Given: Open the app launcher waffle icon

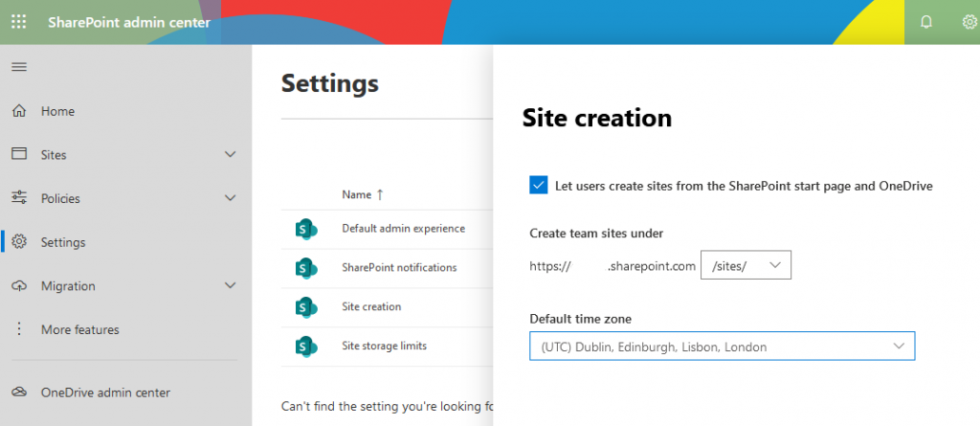Looking at the screenshot, I should pyautogui.click(x=19, y=22).
